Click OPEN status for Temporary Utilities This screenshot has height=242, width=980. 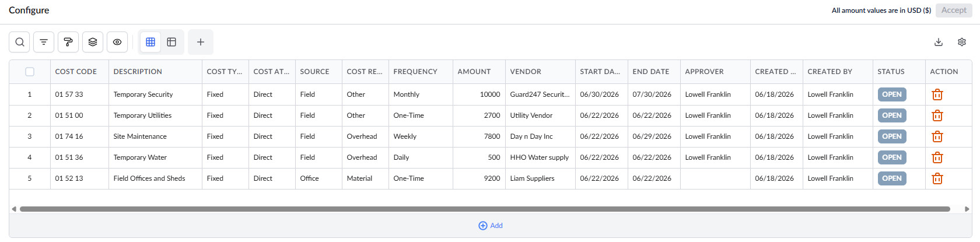pyautogui.click(x=892, y=115)
